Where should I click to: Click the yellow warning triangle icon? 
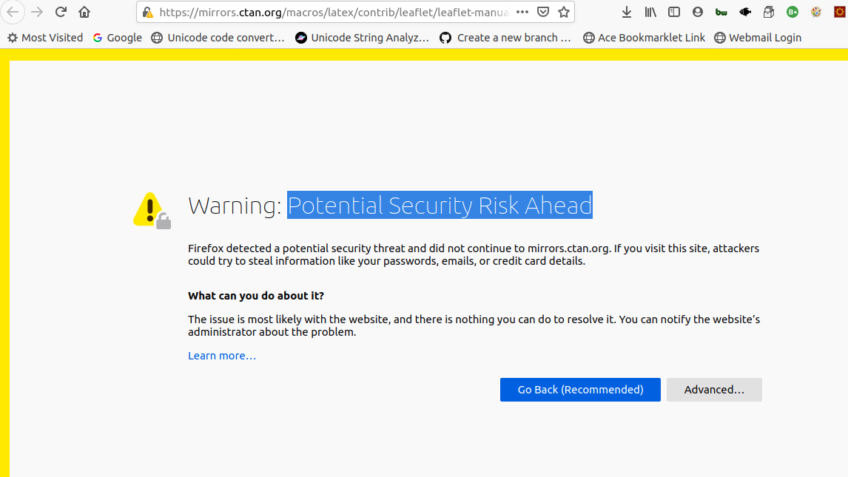tap(151, 210)
